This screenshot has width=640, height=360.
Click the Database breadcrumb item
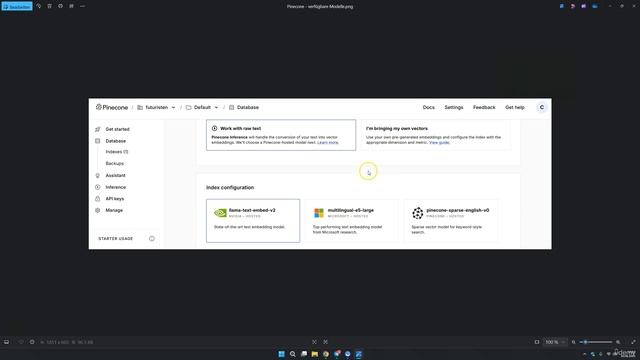[x=244, y=107]
